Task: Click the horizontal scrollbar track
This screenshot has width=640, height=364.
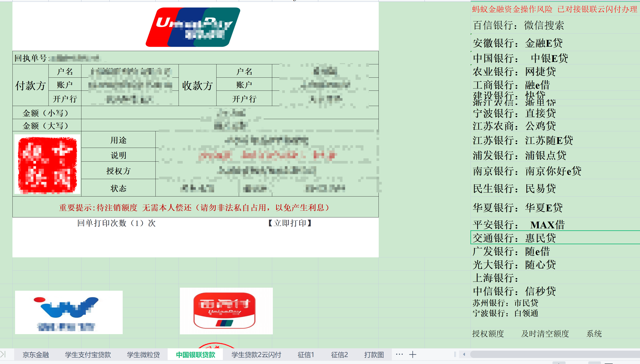Action: click(551, 354)
